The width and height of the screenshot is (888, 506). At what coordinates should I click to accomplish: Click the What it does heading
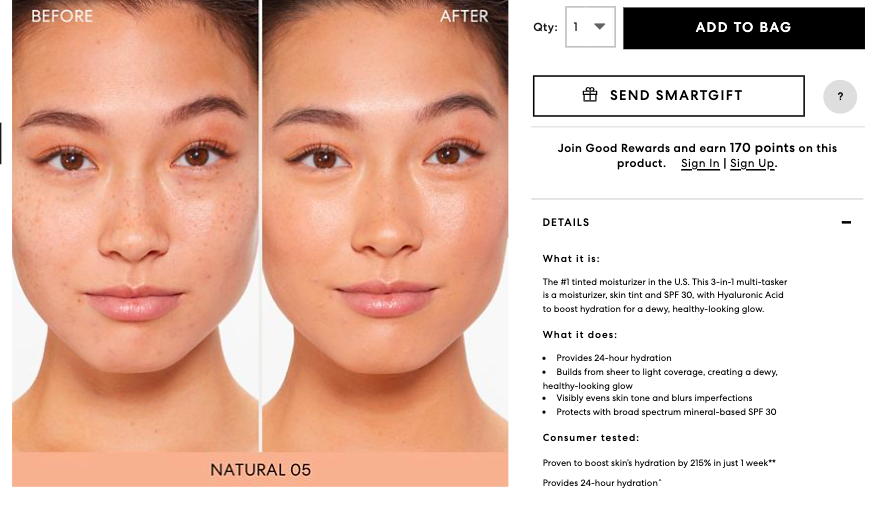[580, 335]
